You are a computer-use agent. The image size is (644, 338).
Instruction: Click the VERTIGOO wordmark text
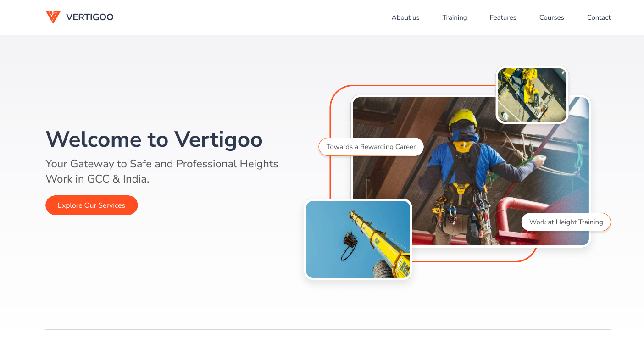point(90,17)
